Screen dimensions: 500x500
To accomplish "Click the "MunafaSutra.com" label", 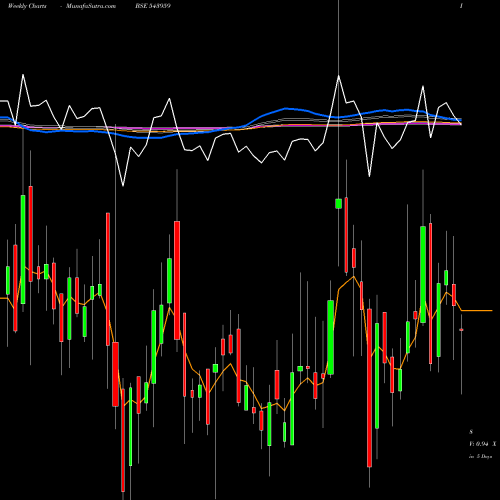I will [91, 6].
